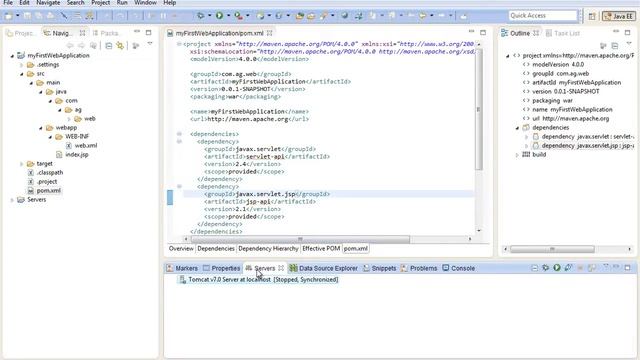Click the Run green play toolbar icon
Viewport: 640px width, 360px height.
pyautogui.click(x=220, y=16)
